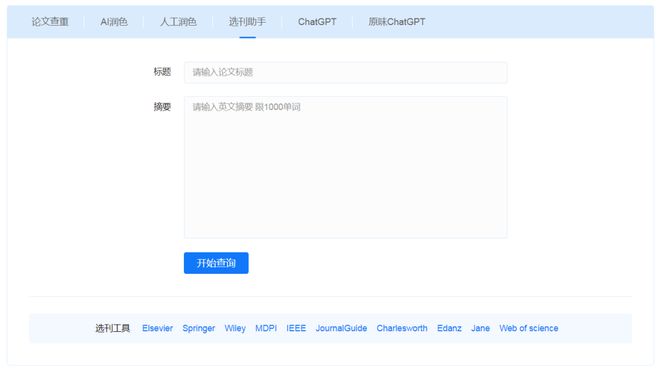
Task: Open the Springer journal tool link
Action: pos(199,328)
